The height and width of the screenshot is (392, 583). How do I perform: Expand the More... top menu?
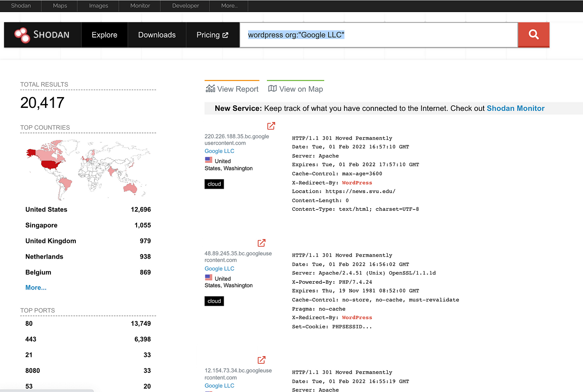(x=229, y=6)
